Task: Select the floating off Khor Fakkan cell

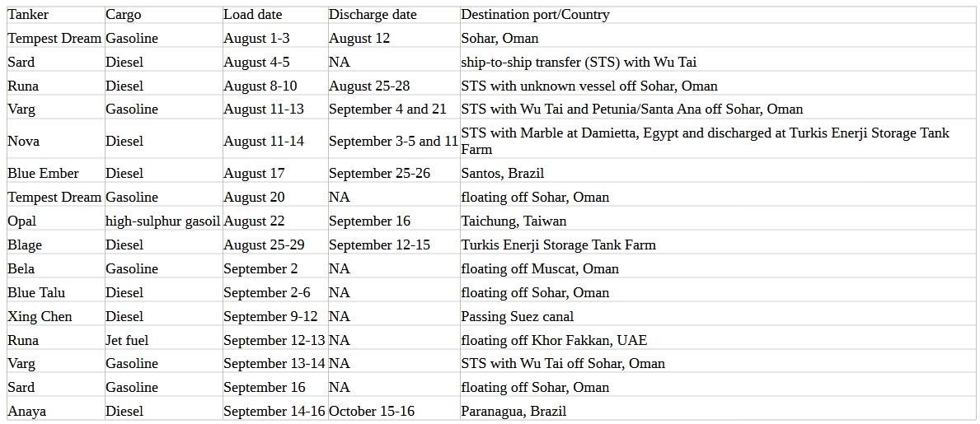Action: [554, 341]
